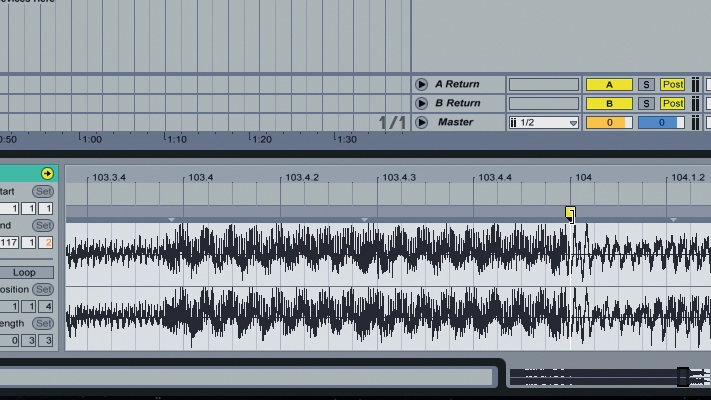Launch the A Return scene play button

[421, 84]
